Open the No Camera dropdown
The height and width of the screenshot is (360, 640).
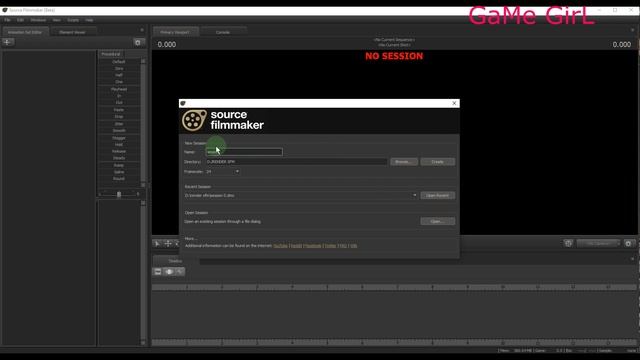(598, 243)
